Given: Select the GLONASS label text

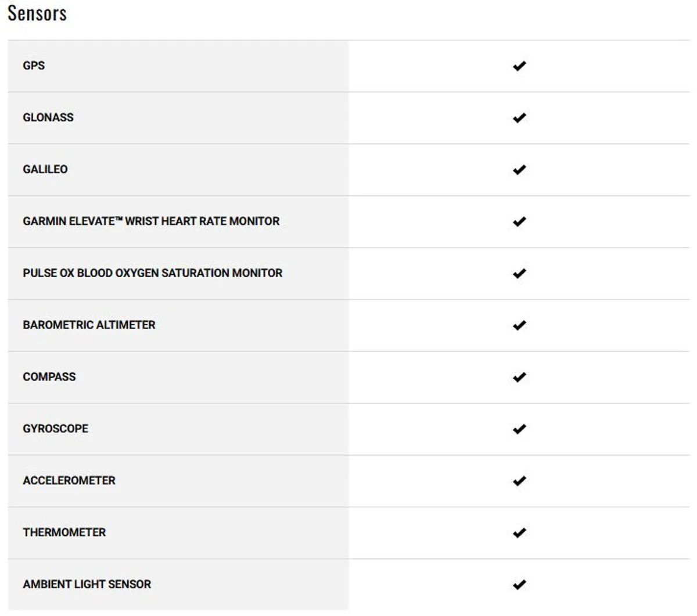Looking at the screenshot, I should coord(48,117).
